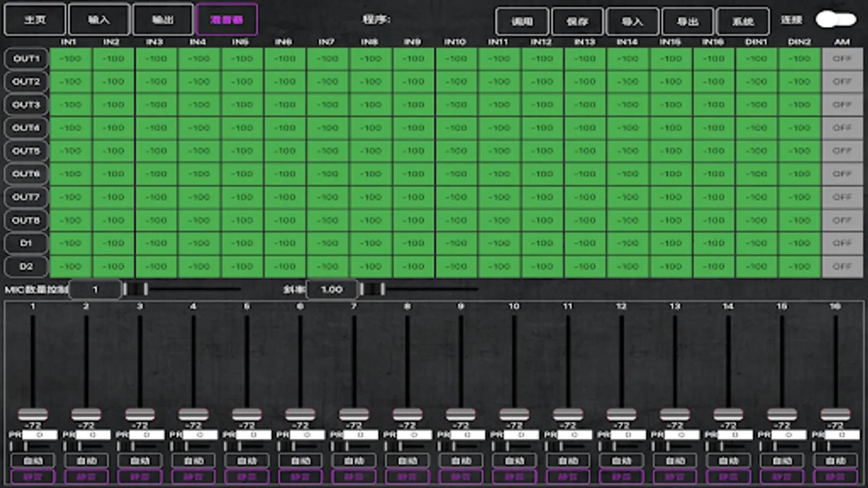Mute channel 1 with its 静音 button
The height and width of the screenshot is (488, 868).
click(x=33, y=477)
